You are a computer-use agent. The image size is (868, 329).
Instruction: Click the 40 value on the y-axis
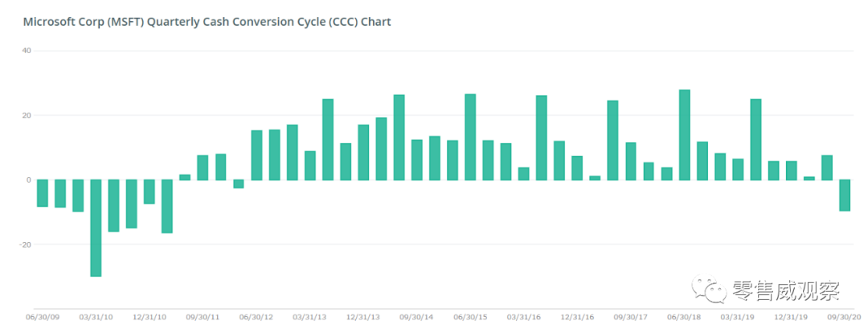coord(27,51)
